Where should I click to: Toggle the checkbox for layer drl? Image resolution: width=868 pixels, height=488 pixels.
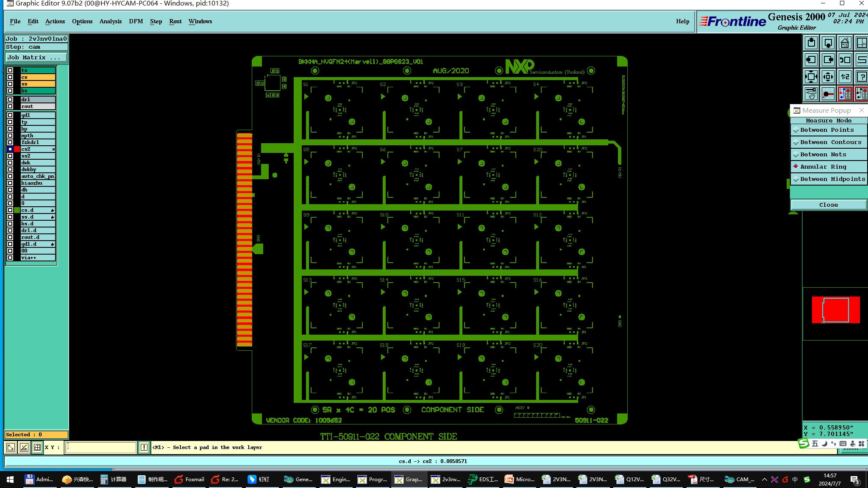pos(10,100)
